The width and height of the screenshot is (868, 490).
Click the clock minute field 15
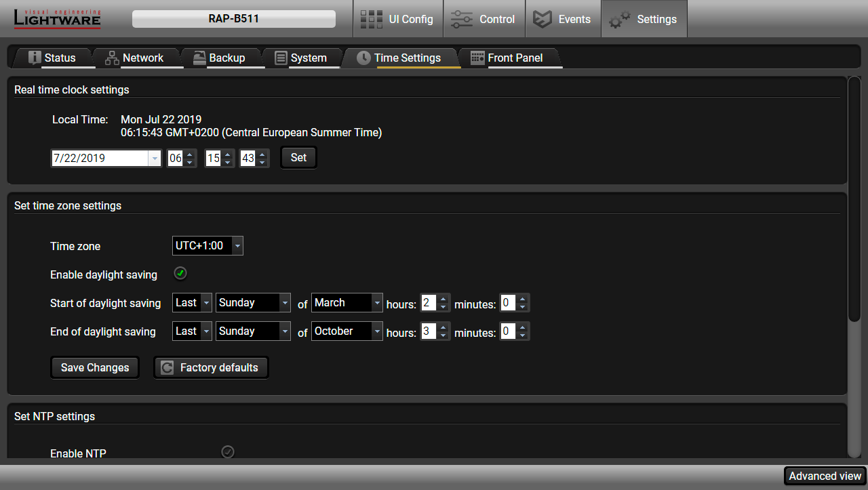[x=214, y=158]
